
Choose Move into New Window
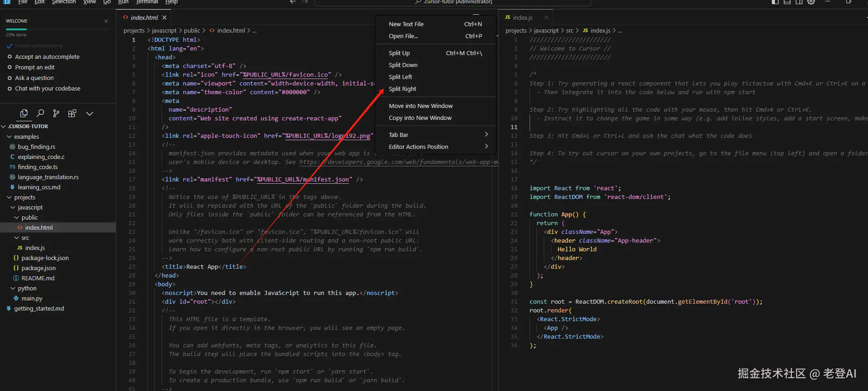[x=420, y=106]
